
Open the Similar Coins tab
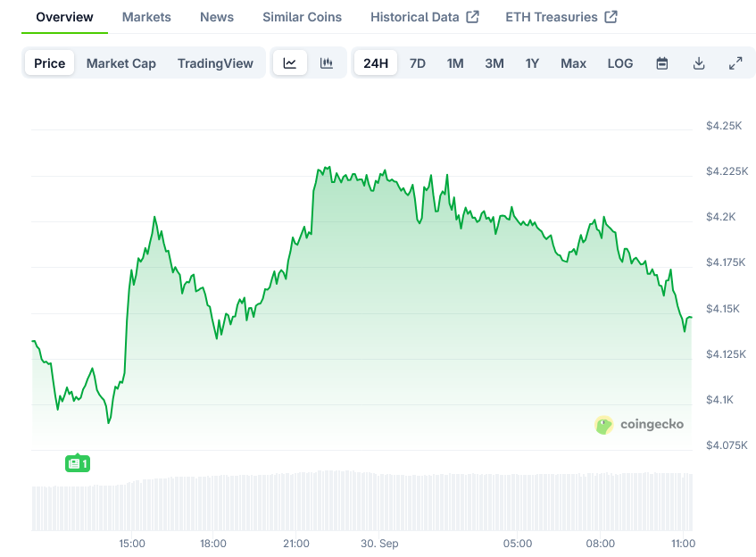[x=301, y=16]
